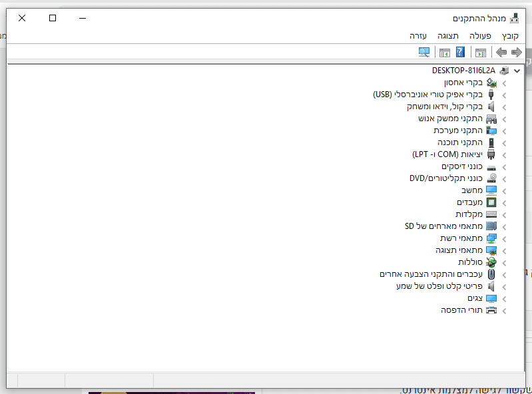Select the בקרי אפיק טורי אוניברסלי (USB) label

point(427,95)
